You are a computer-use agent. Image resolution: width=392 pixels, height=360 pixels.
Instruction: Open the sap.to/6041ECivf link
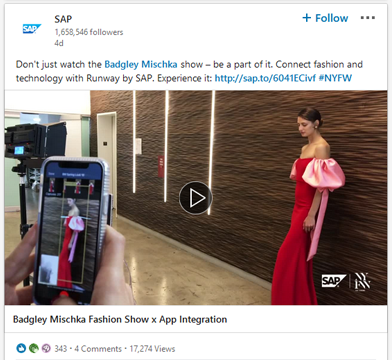(265, 78)
